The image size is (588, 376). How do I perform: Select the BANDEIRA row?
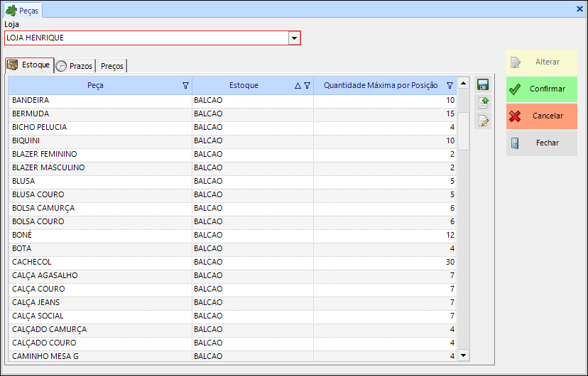tap(232, 100)
